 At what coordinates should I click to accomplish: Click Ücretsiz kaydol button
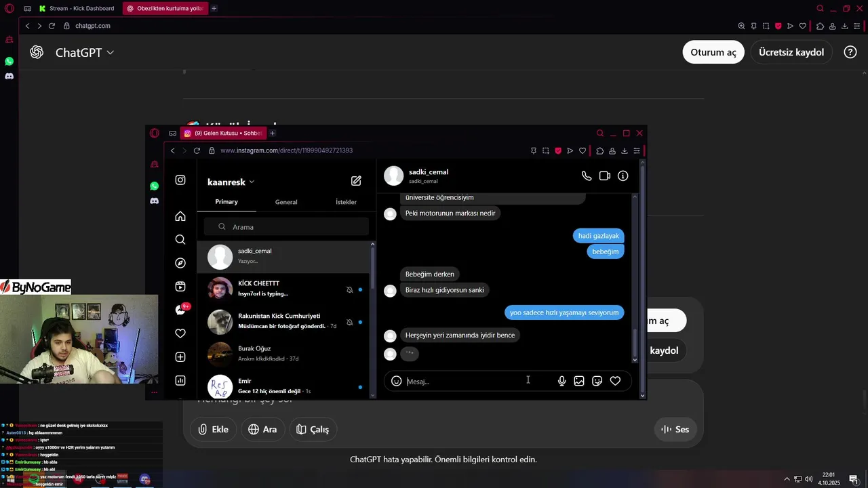click(x=791, y=52)
